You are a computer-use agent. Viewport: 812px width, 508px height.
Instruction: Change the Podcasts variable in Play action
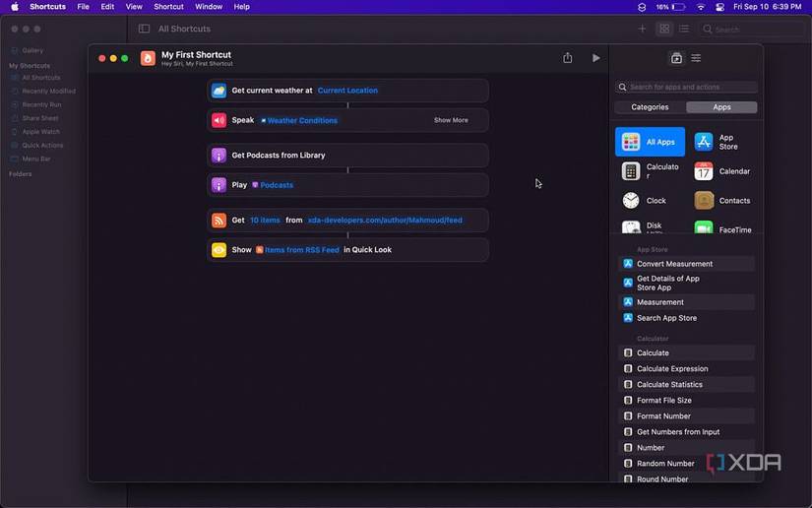273,185
